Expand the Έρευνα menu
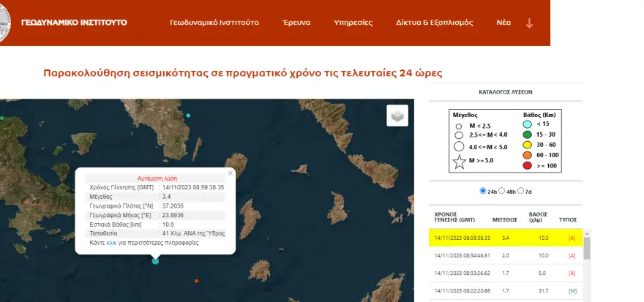 [x=296, y=23]
